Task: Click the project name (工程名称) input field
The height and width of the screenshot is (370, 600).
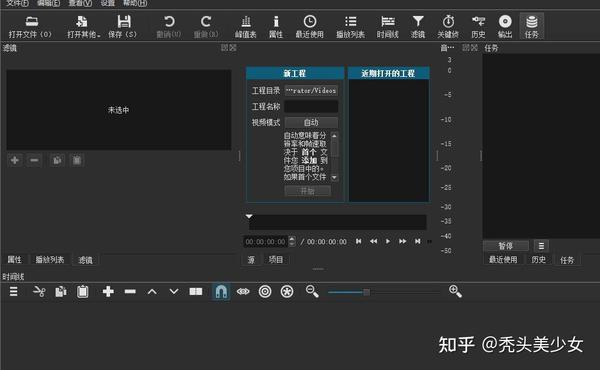Action: (x=311, y=106)
